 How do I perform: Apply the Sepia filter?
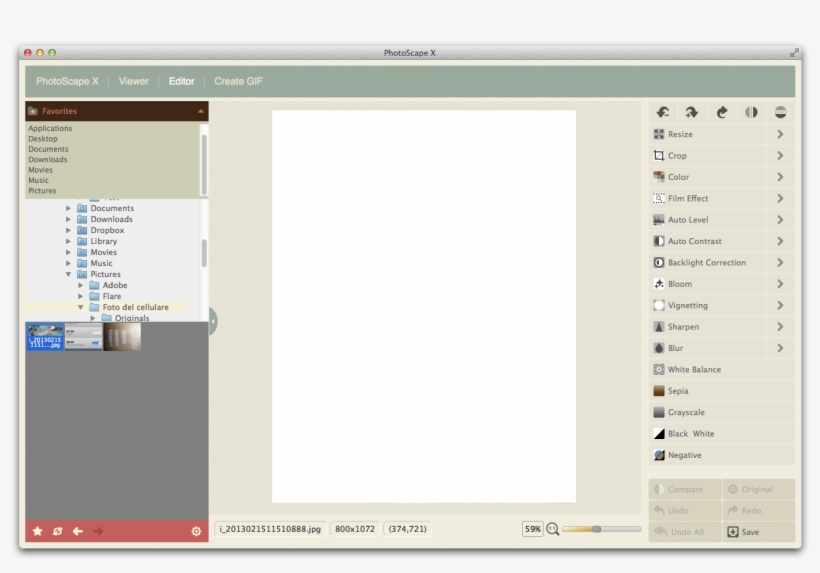point(722,391)
